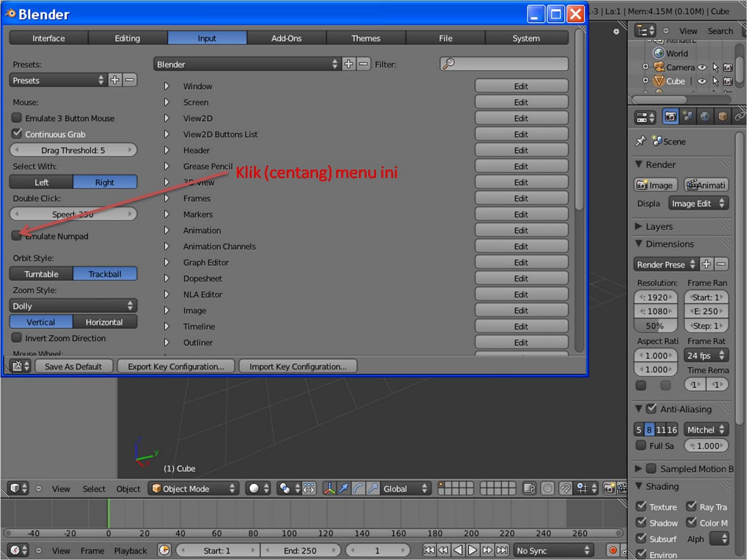Toggle the 3D manipulator axis icon
Image resolution: width=747 pixels, height=560 pixels.
pos(329,489)
